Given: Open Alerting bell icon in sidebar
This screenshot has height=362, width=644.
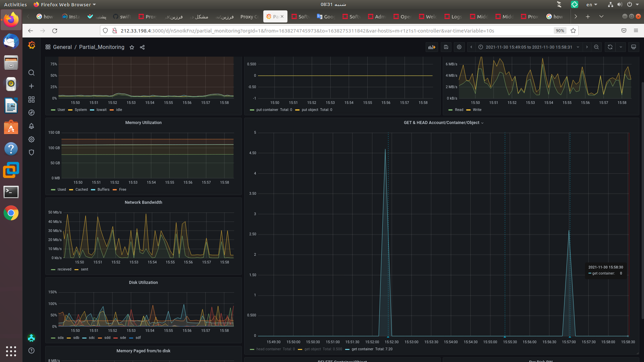Looking at the screenshot, I should click(32, 126).
